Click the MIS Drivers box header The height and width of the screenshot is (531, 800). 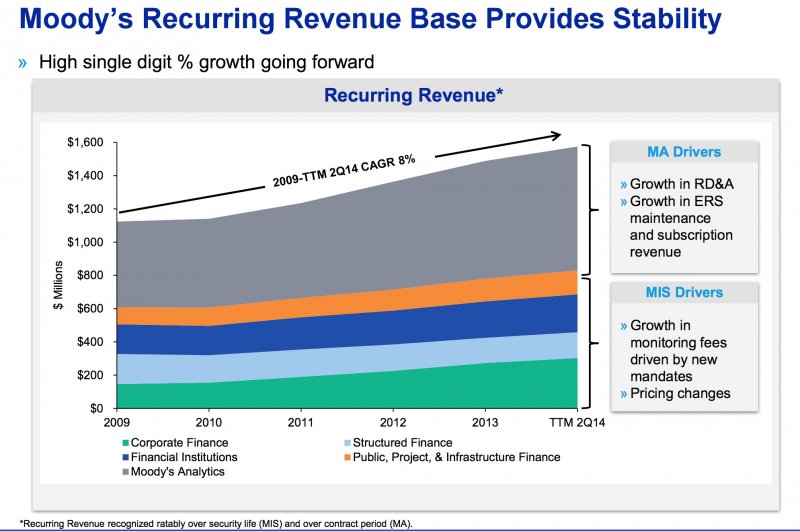tap(684, 293)
